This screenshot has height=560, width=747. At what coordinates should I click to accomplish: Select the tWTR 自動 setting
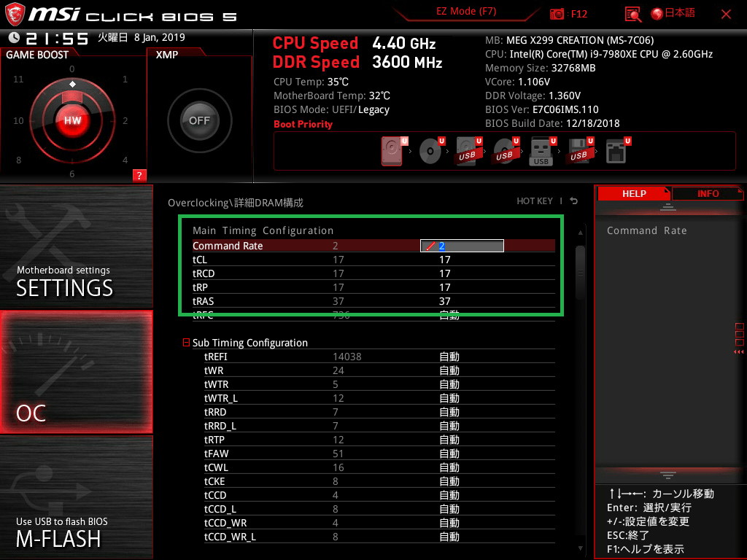click(449, 384)
